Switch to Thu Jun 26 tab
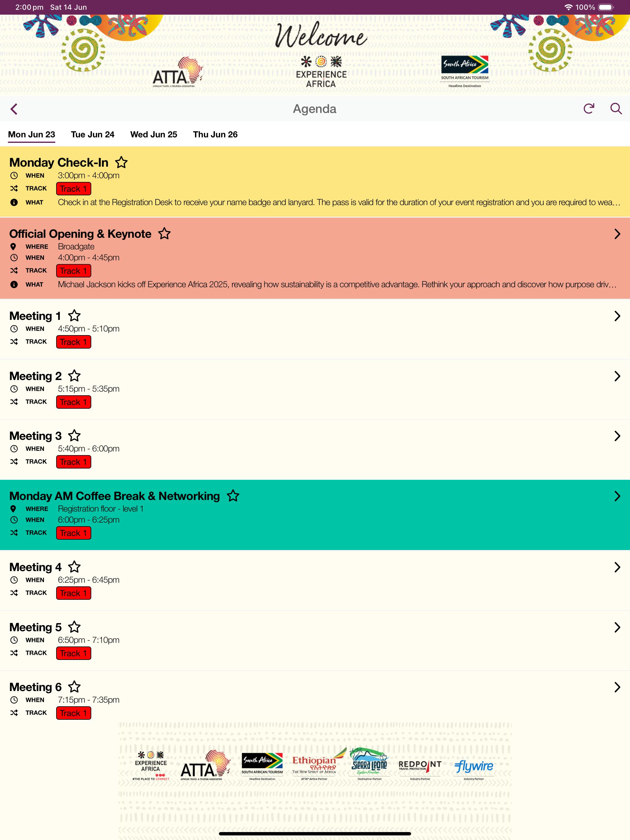Screen dimensions: 630x840 pyautogui.click(x=215, y=134)
